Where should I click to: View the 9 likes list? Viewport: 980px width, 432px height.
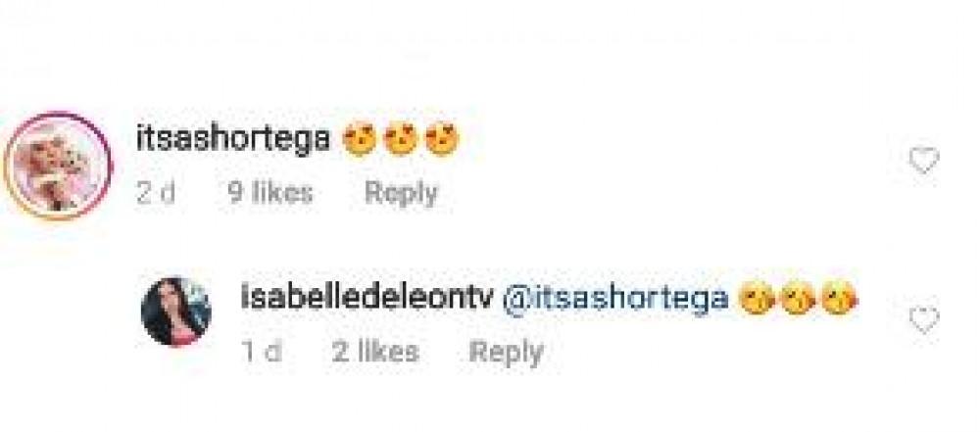(270, 193)
